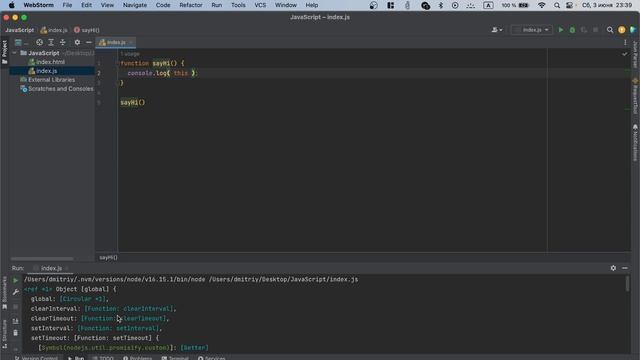Click the wrench icon in Run panel
This screenshot has width=640, height=360.
point(16,292)
